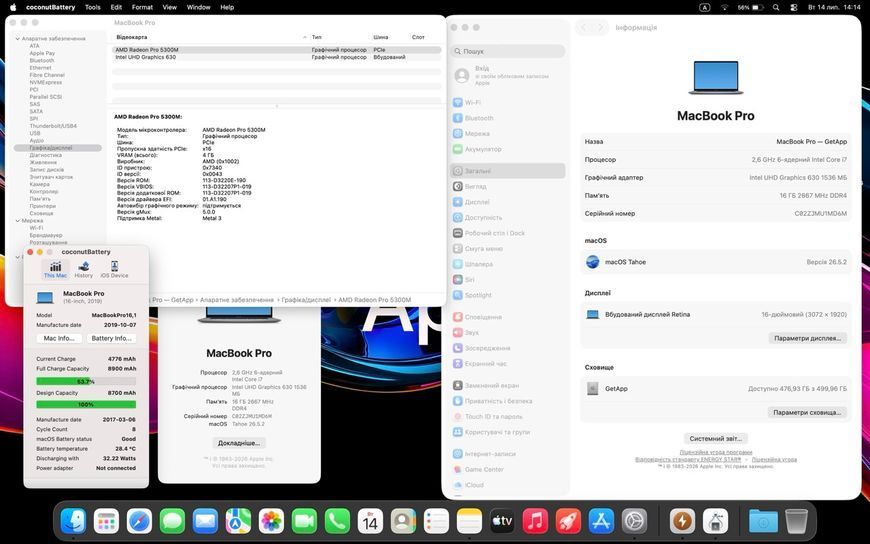The image size is (870, 544).
Task: Open Робочий стіл і Dock settings
Action: 508,233
